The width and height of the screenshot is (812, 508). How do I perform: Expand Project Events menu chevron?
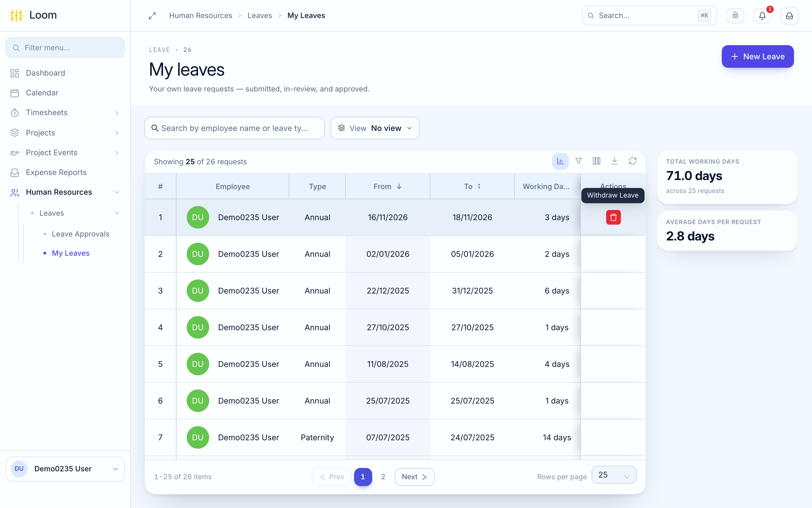pos(117,153)
